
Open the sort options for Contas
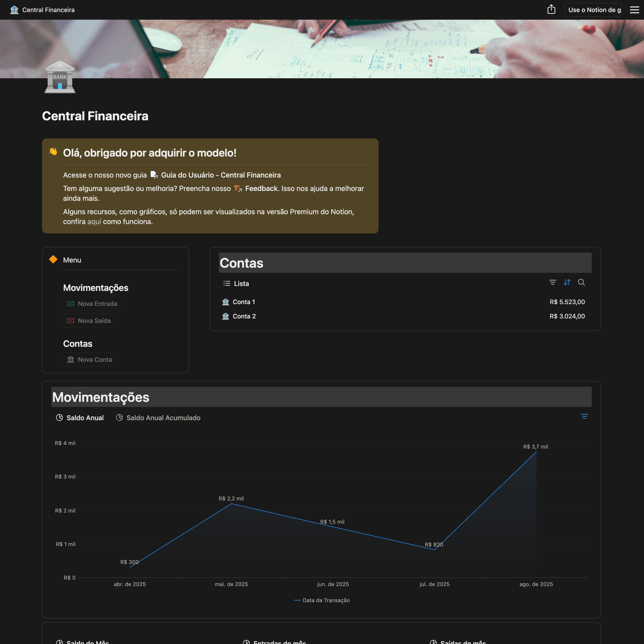[567, 282]
